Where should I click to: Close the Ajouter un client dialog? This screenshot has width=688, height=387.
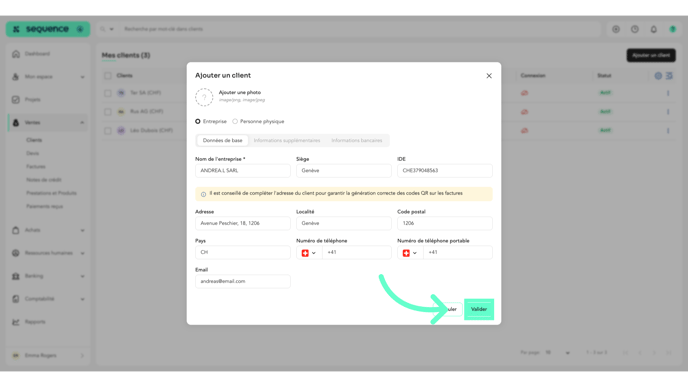pos(489,76)
